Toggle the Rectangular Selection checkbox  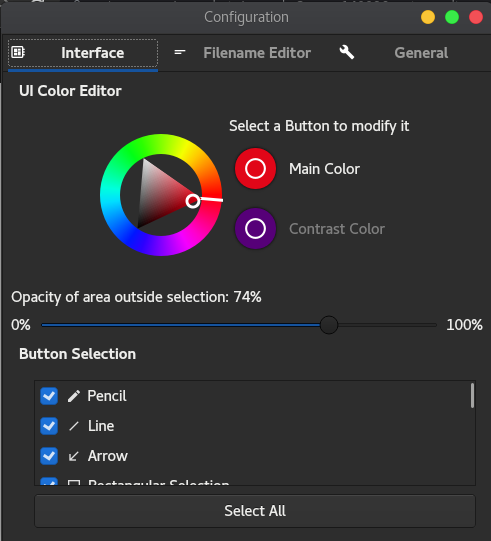(49, 482)
